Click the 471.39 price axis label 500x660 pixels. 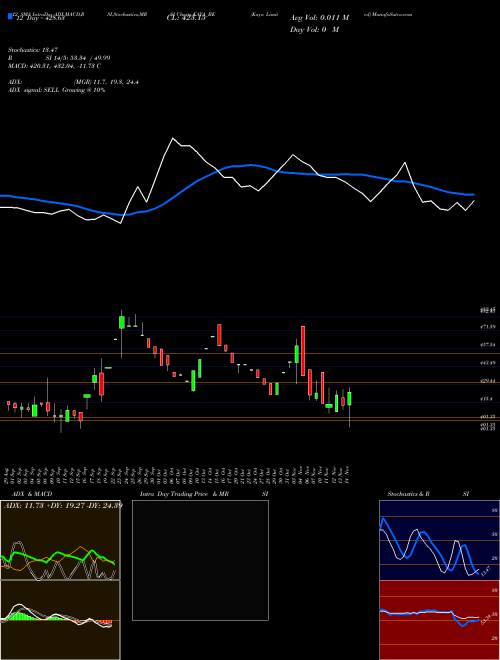pyautogui.click(x=487, y=327)
